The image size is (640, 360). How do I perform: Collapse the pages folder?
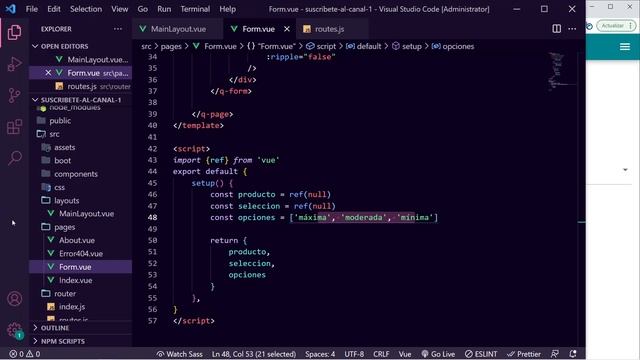pos(58,227)
